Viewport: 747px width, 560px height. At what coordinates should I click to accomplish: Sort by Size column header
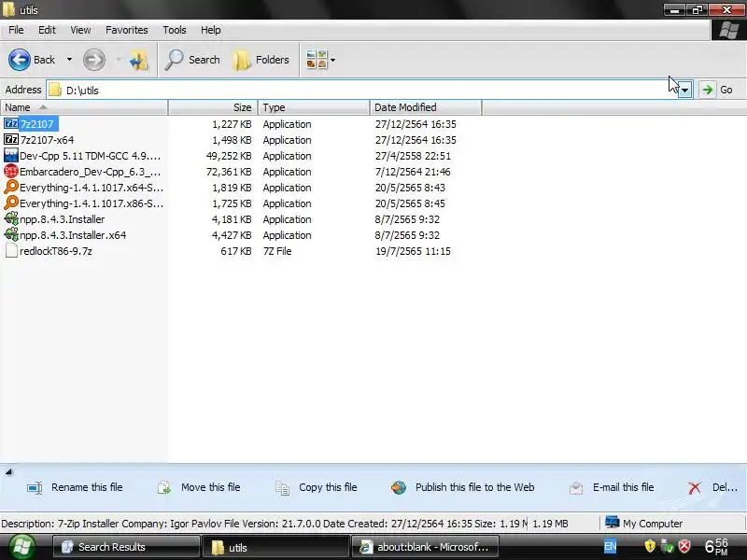(213, 107)
